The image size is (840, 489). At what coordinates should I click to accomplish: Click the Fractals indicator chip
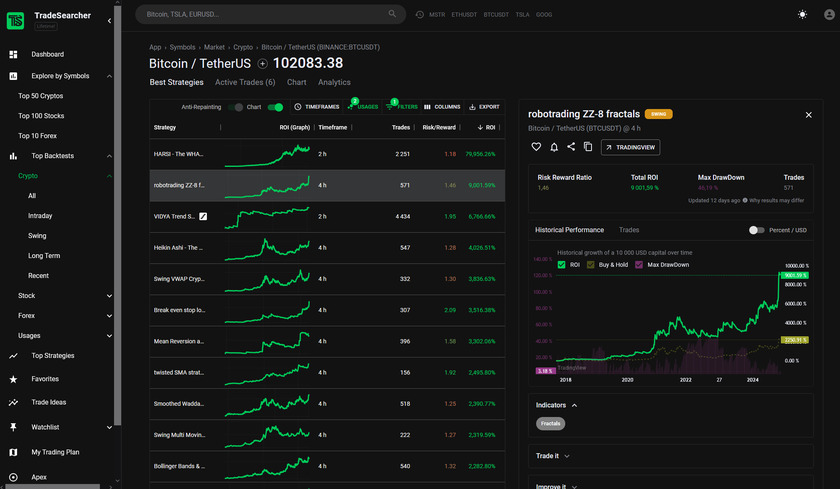click(550, 423)
